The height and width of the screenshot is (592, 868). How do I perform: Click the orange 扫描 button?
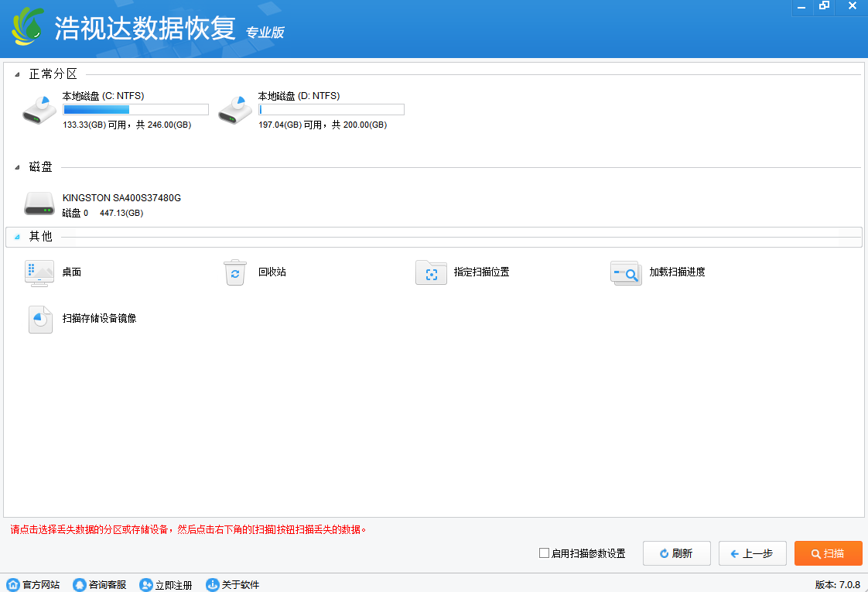pos(828,553)
